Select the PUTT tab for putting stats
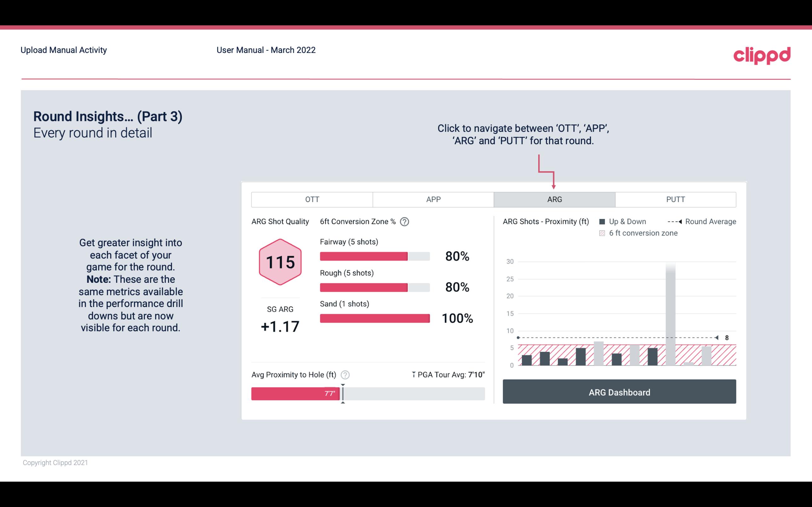 point(674,200)
